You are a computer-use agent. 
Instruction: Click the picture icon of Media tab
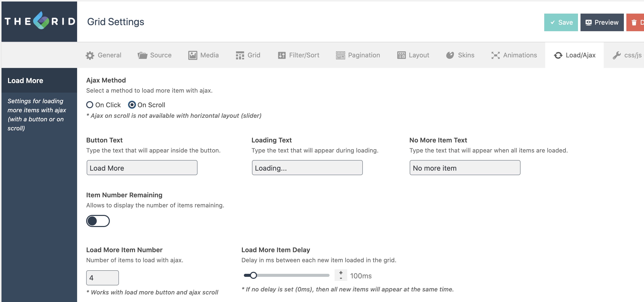(x=193, y=55)
